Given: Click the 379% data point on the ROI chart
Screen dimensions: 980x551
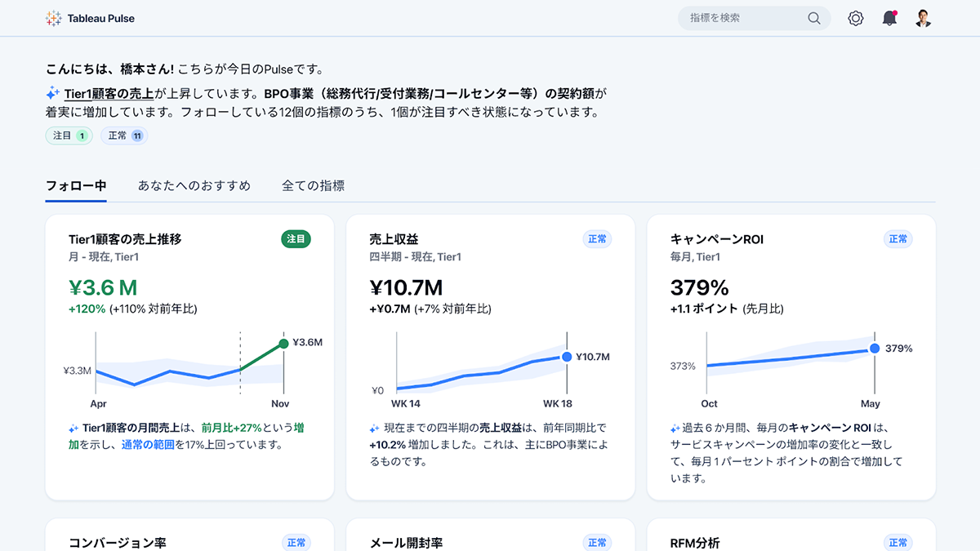Looking at the screenshot, I should click(875, 349).
